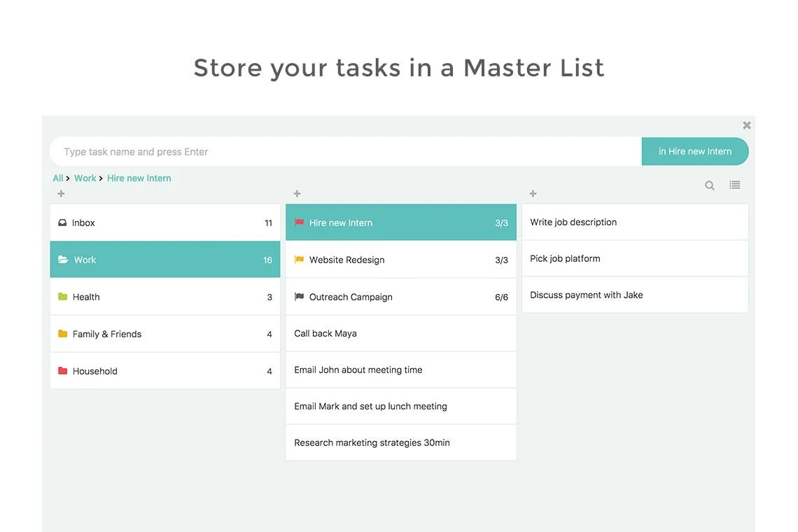Open the list view icon
Viewport: 798px width, 532px height.
tap(734, 185)
